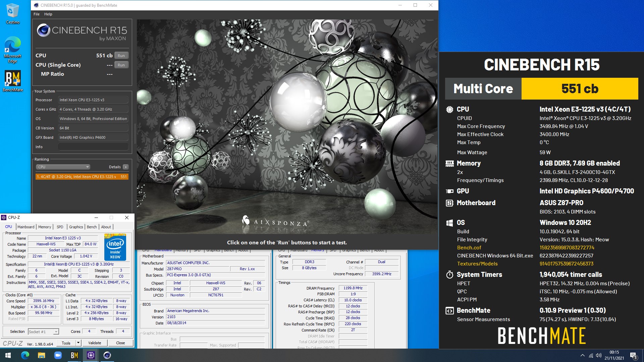Open network status tray icon
The width and height of the screenshot is (644, 362).
591,355
